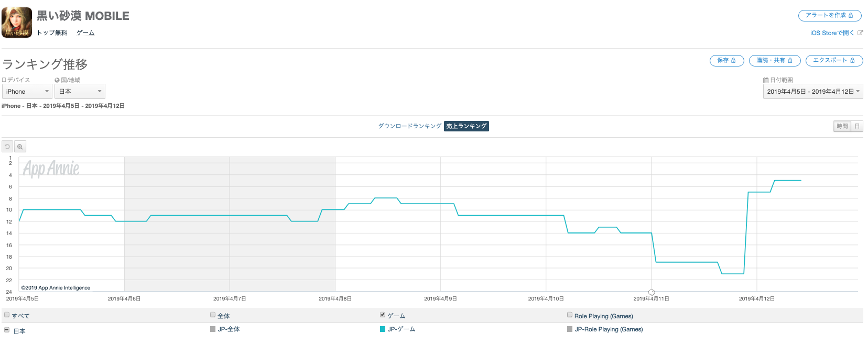868x345 pixels.
Task: Click the 2019年4月9日 axis label
Action: click(440, 299)
